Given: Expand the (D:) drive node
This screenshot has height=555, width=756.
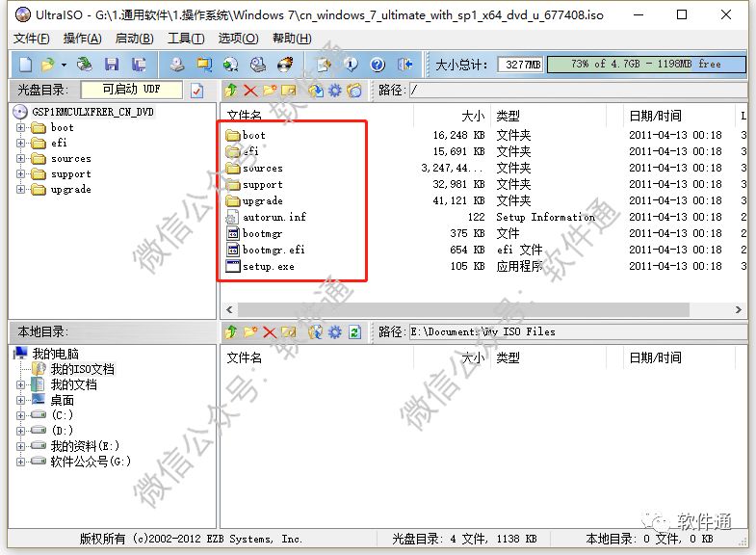Looking at the screenshot, I should coord(20,431).
